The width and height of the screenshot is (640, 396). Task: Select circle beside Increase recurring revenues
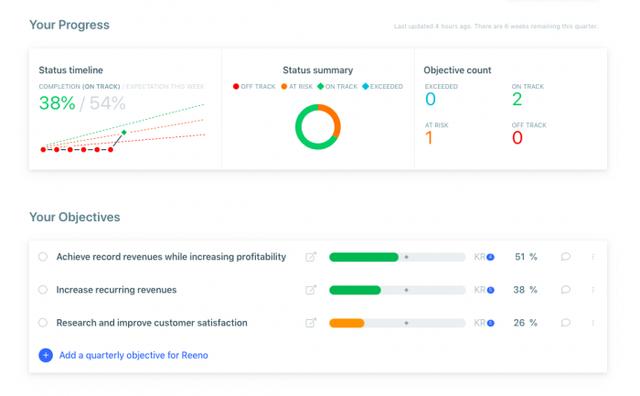tap(43, 290)
